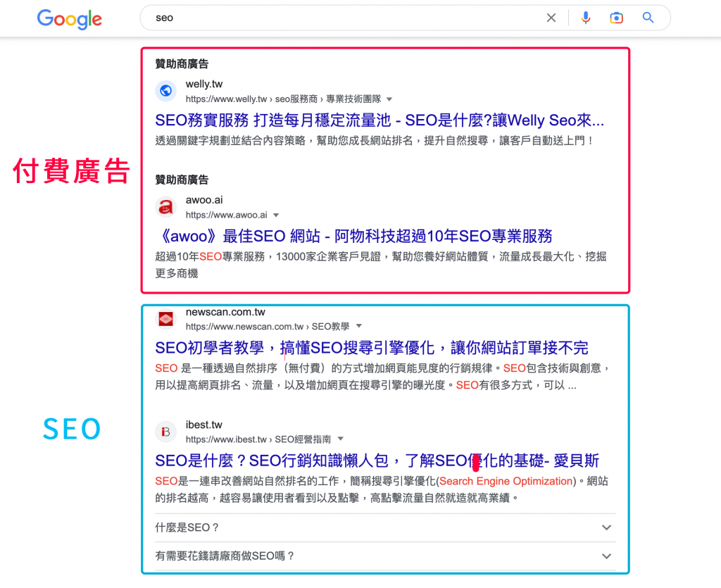This screenshot has width=721, height=588.
Task: Open Google Lens camera search icon
Action: (x=616, y=18)
